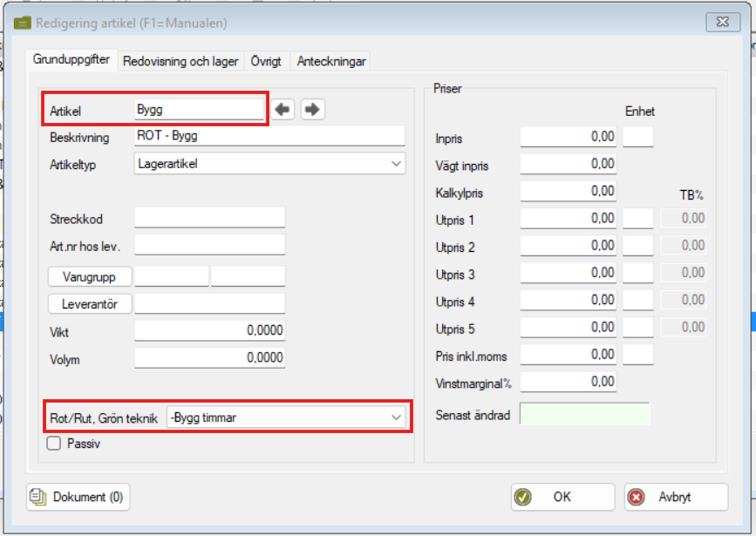Toggle the Passiv checkbox
756x536 pixels.
[54, 444]
